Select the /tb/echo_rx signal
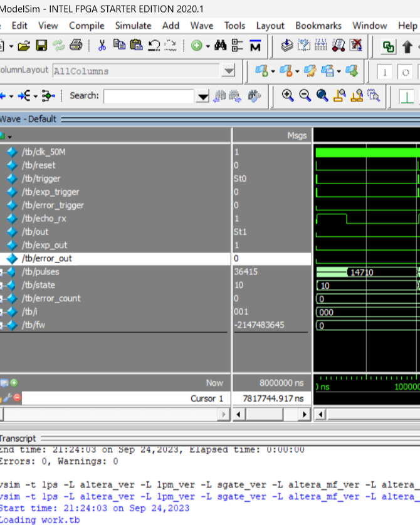The image size is (420, 525). coord(44,219)
